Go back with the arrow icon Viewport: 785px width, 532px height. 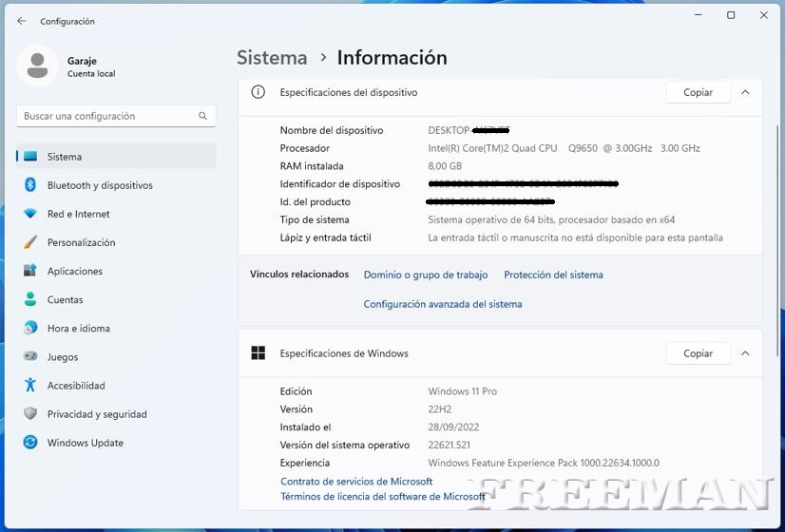coord(22,21)
